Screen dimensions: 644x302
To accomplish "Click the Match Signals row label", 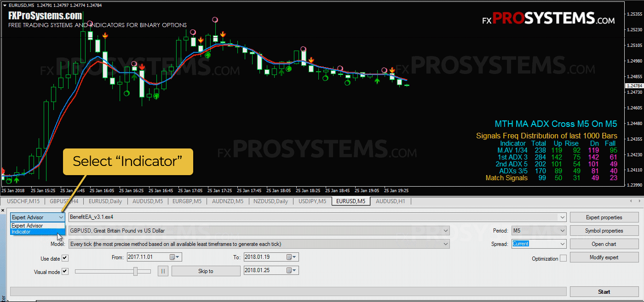I will click(506, 178).
